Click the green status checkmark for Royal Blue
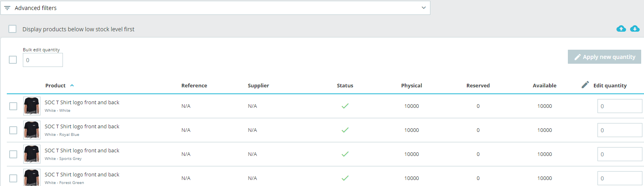The height and width of the screenshot is (186, 644). point(345,130)
